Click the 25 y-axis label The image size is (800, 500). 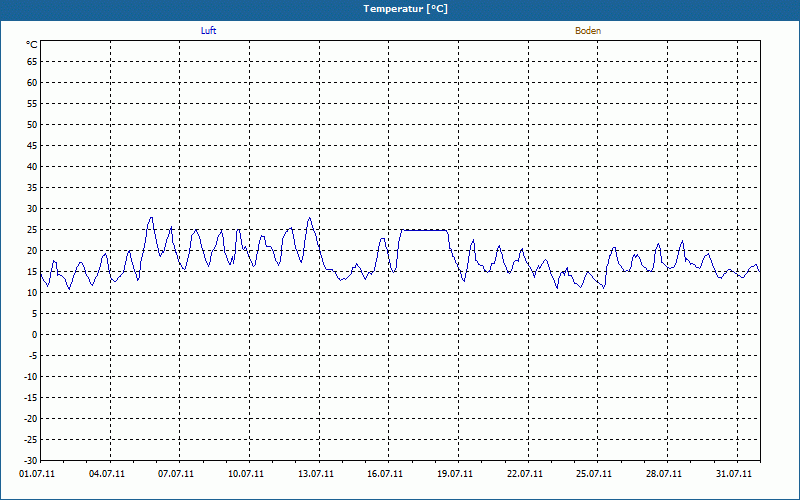(32, 230)
